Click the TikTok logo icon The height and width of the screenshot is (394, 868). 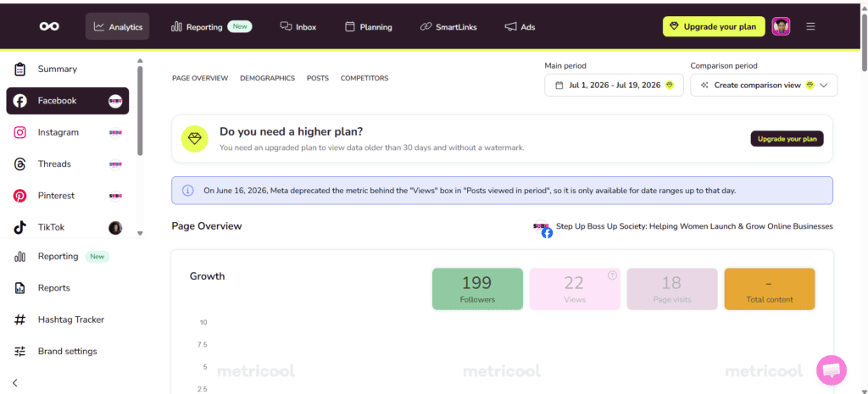20,227
